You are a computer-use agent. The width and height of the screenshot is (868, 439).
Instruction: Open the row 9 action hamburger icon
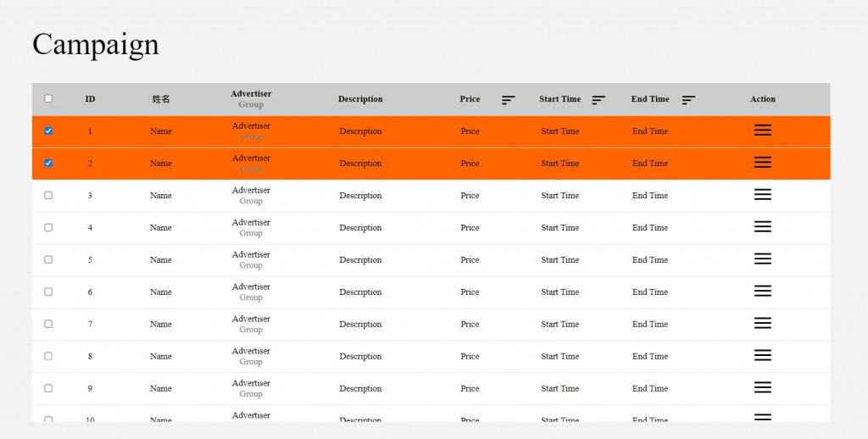pyautogui.click(x=762, y=387)
